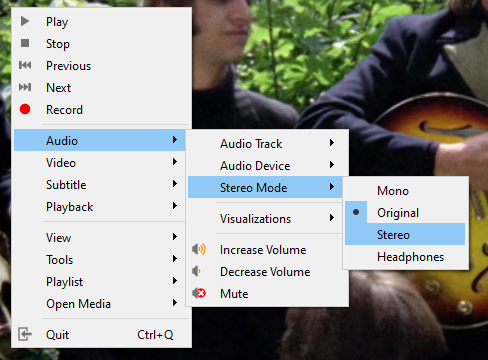Image resolution: width=488 pixels, height=360 pixels.
Task: Expand the Audio Device submenu arrow
Action: [x=332, y=165]
